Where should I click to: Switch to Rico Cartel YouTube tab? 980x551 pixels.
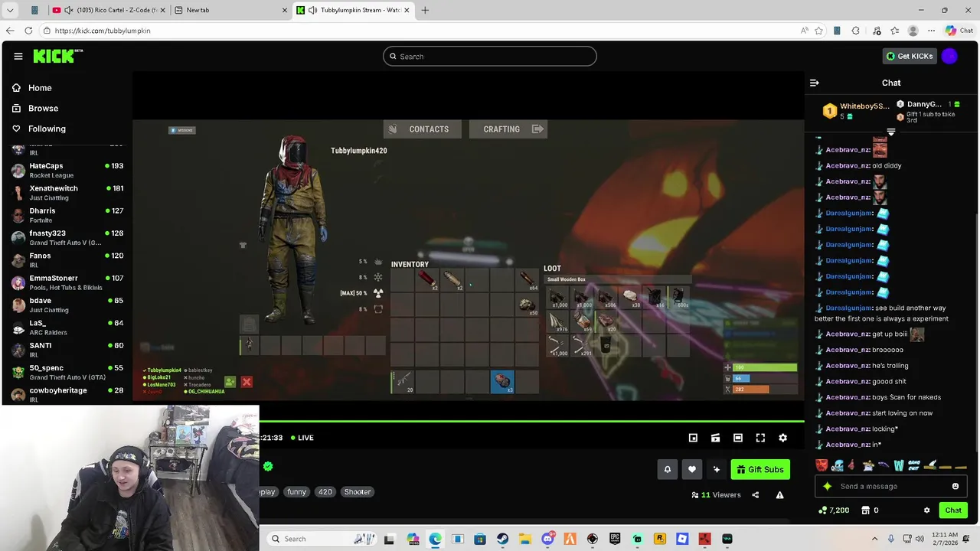tap(109, 10)
